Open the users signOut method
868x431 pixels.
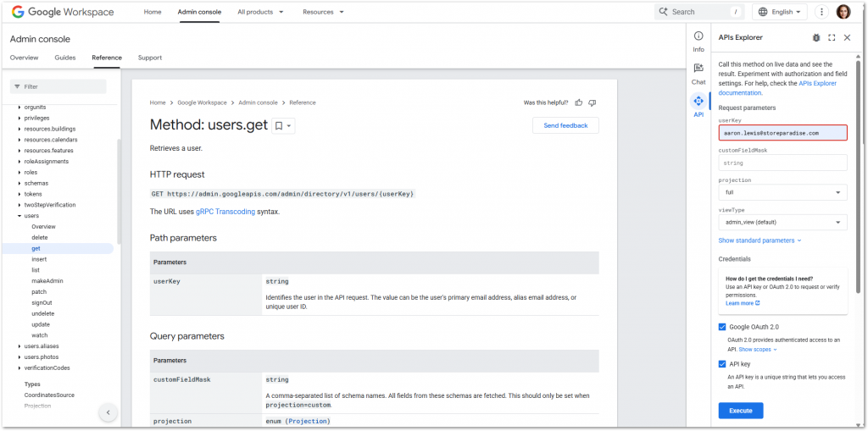[x=42, y=302]
